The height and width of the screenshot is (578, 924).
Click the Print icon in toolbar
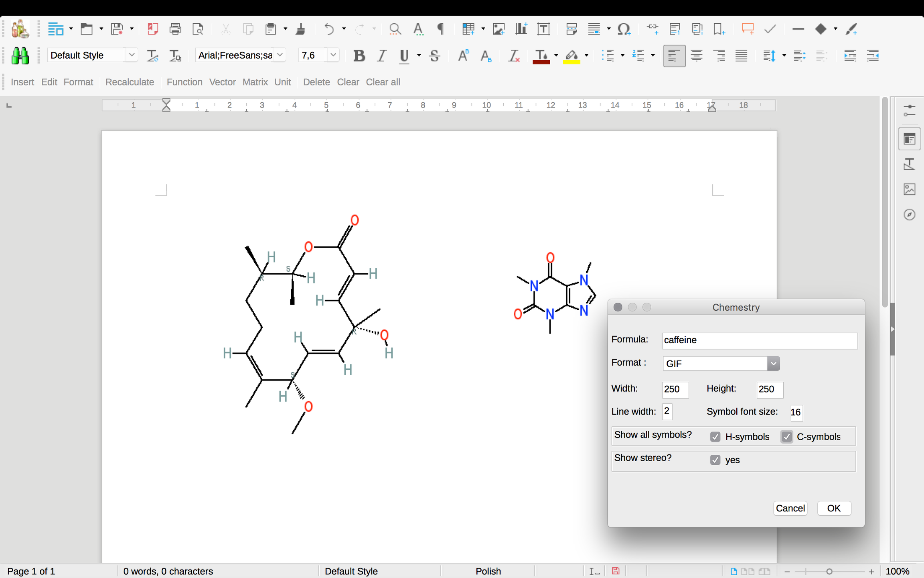[175, 29]
